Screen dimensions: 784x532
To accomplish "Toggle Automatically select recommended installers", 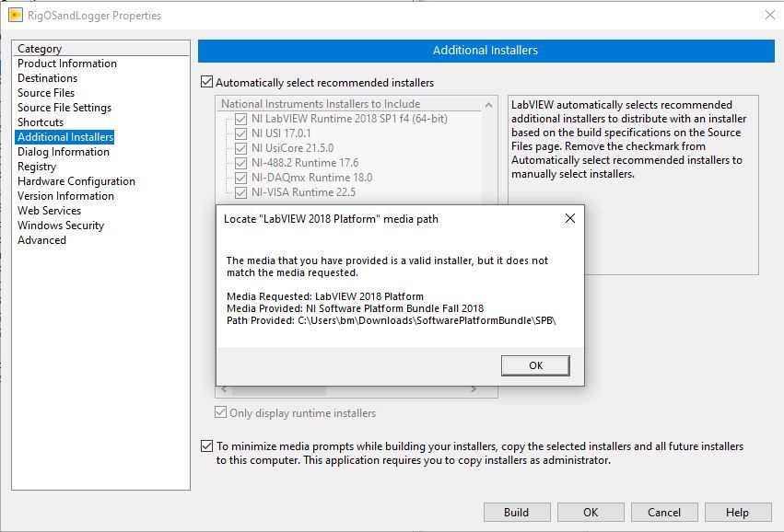I will click(206, 81).
